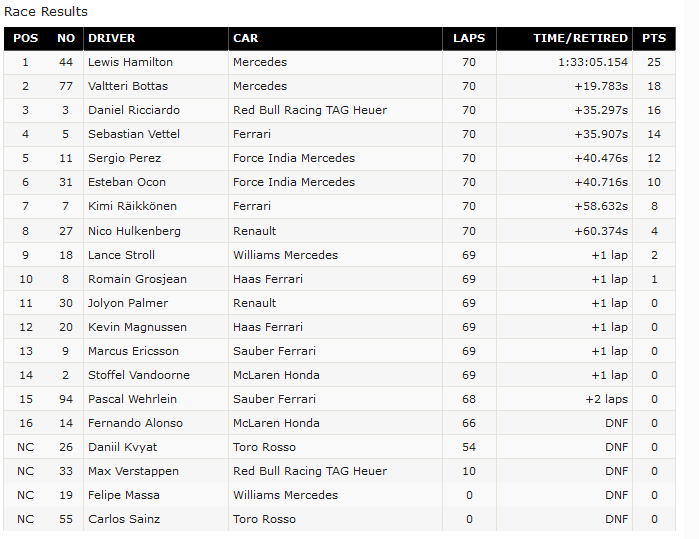
Task: Click Pascal Wehrlein's +2 laps cell
Action: (606, 399)
